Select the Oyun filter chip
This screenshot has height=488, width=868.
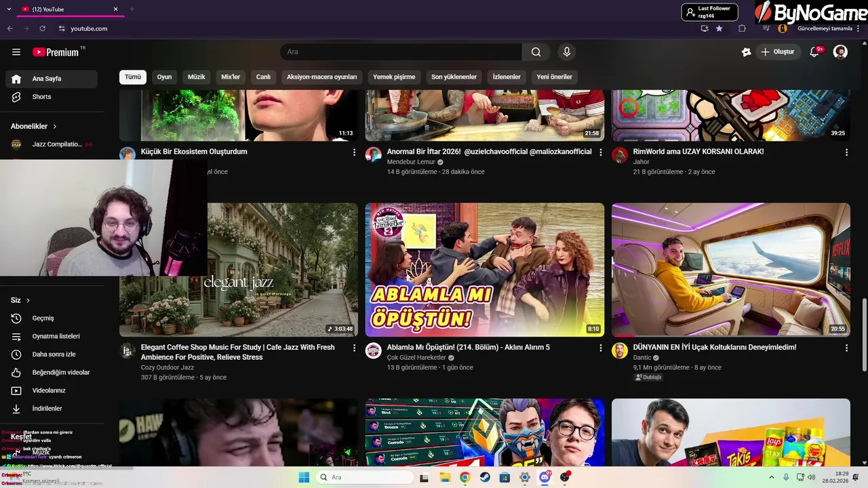point(164,77)
